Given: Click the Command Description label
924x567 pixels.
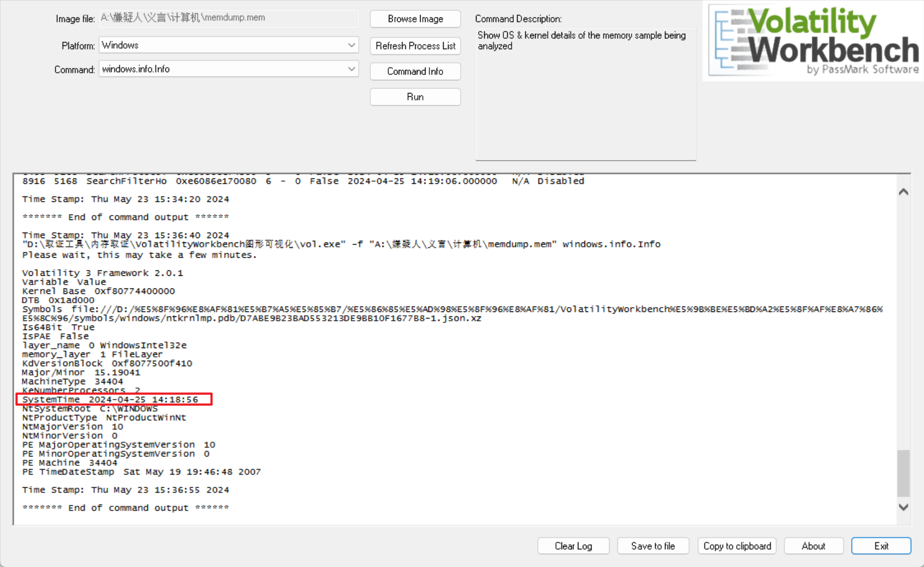Looking at the screenshot, I should point(518,19).
